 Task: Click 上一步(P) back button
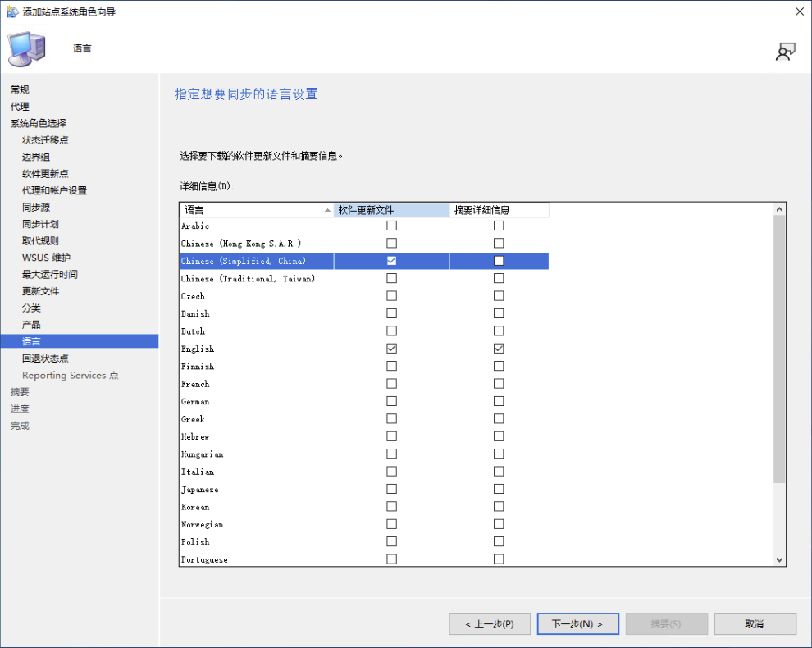click(490, 624)
